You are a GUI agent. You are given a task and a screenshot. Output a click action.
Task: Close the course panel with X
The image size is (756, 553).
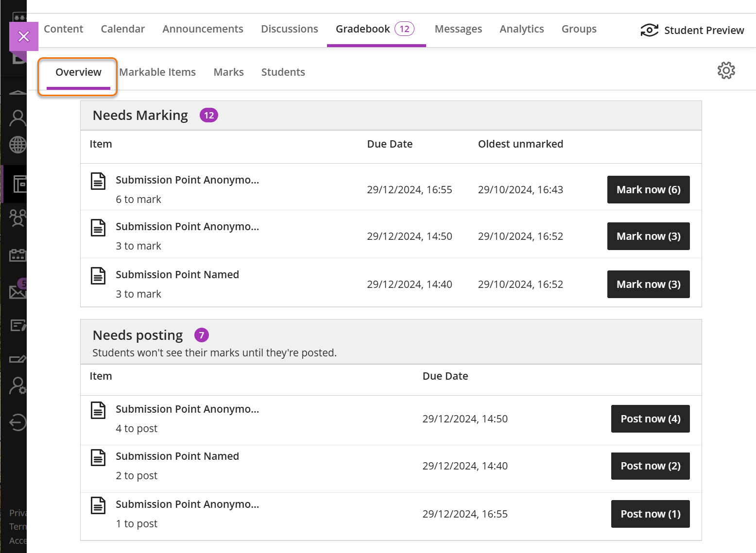(24, 36)
